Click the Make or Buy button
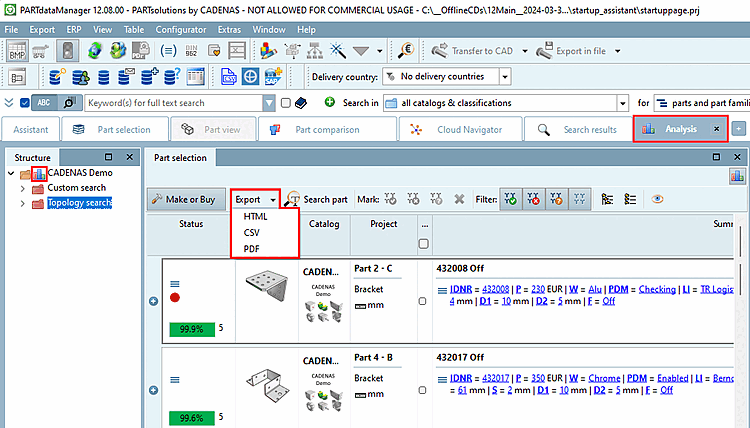750x428 pixels. (x=186, y=199)
